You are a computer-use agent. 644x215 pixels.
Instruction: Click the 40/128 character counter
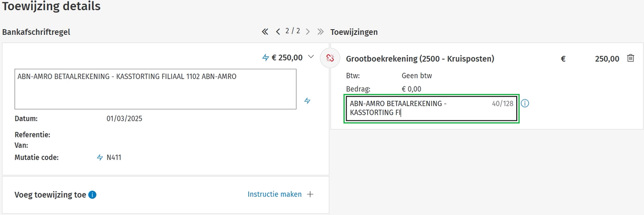tap(502, 103)
